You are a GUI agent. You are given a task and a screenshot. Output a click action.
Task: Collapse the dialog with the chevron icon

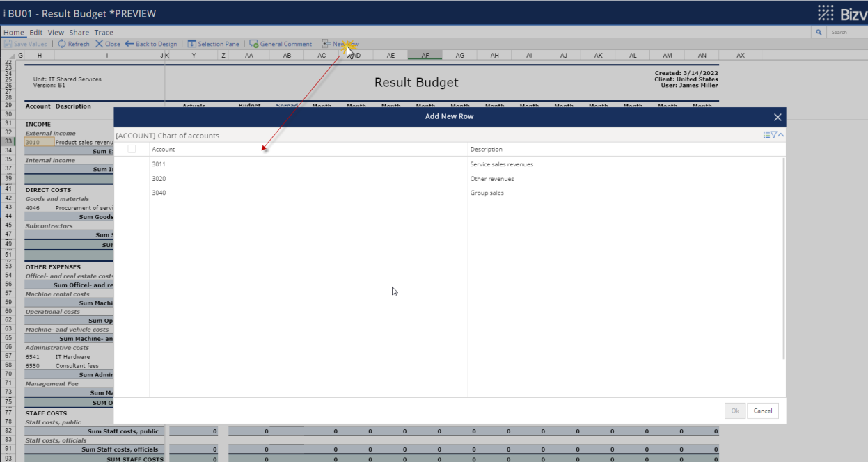[x=782, y=134]
